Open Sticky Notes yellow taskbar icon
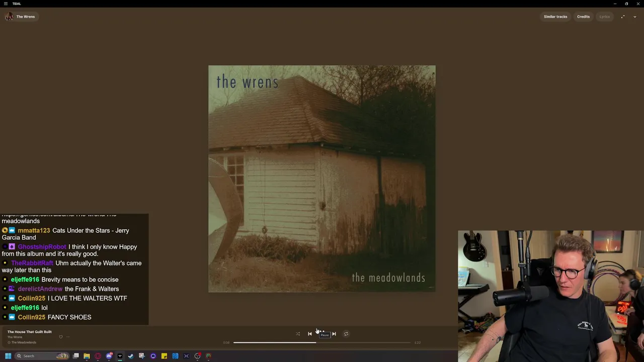The image size is (644, 362). tap(164, 356)
